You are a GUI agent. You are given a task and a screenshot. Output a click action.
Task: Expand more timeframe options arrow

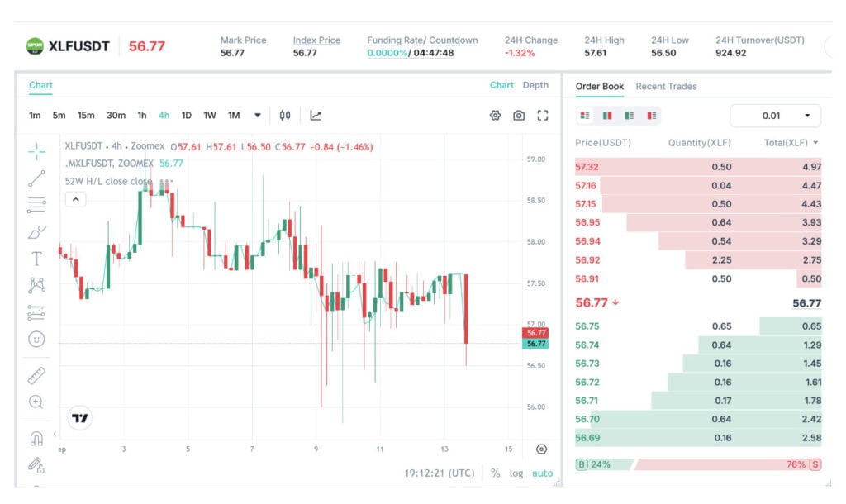(x=258, y=116)
